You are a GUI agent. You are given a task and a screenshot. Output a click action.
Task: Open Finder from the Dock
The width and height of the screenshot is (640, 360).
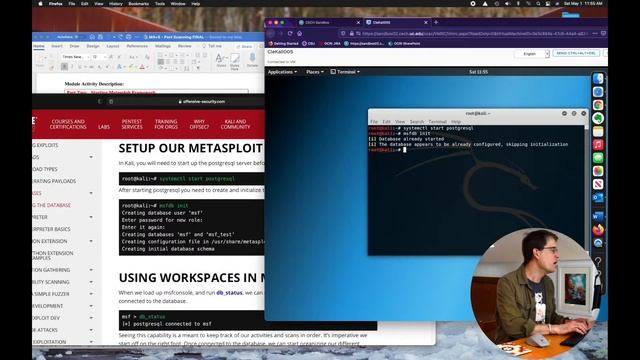click(x=598, y=78)
